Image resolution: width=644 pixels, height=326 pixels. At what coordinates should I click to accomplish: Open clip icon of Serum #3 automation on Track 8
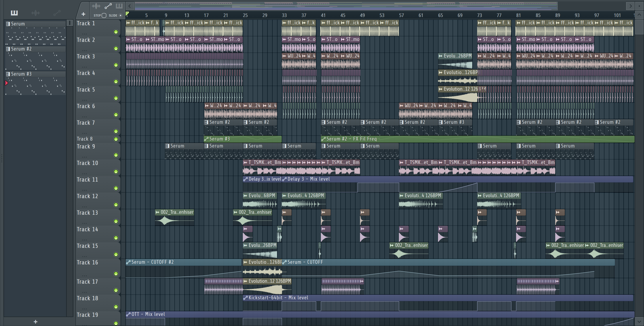point(206,139)
